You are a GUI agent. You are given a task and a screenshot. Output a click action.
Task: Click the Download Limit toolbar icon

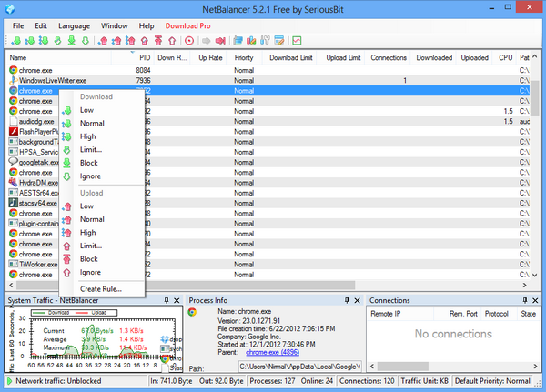point(58,41)
